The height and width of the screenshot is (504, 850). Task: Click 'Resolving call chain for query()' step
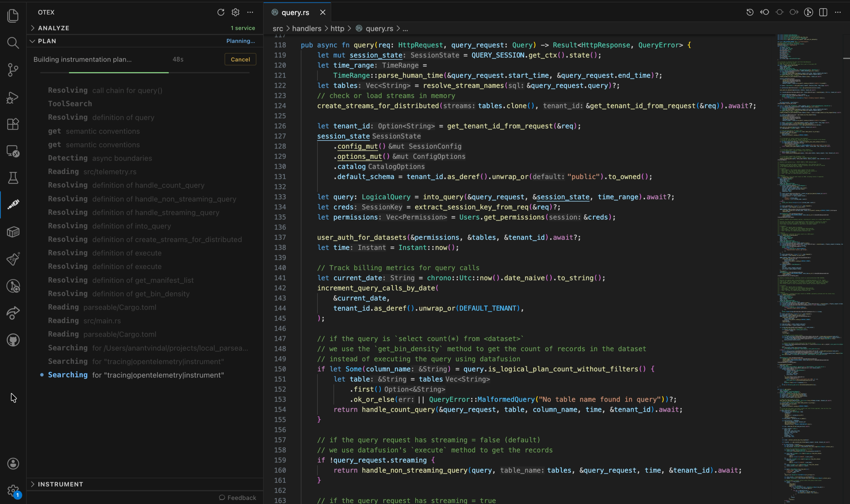point(105,90)
